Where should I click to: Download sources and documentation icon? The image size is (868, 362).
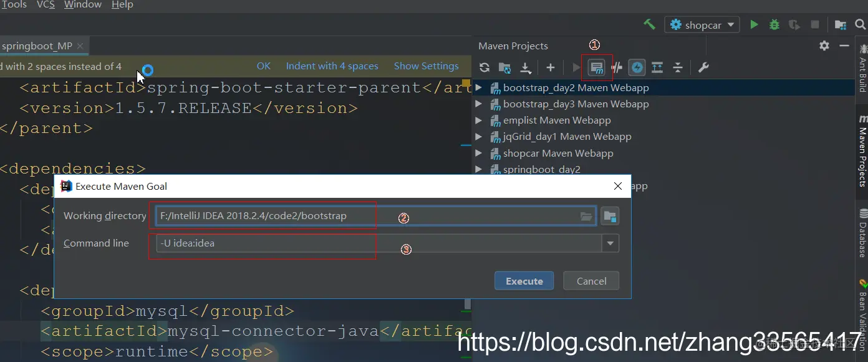coord(526,67)
